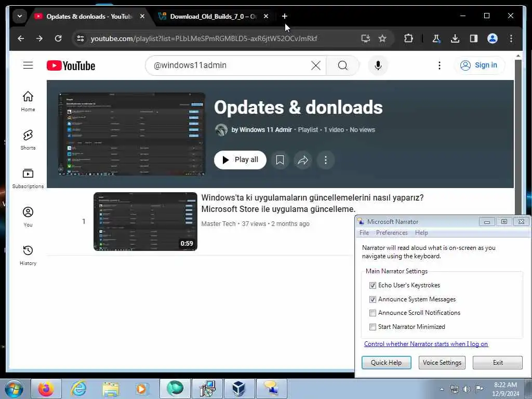The height and width of the screenshot is (399, 532).
Task: Open browser extensions puzzle icon
Action: click(x=408, y=38)
